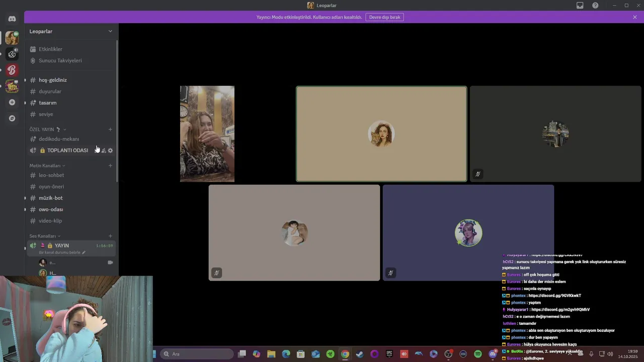Open the red B server icon
644x362 pixels.
tap(12, 70)
